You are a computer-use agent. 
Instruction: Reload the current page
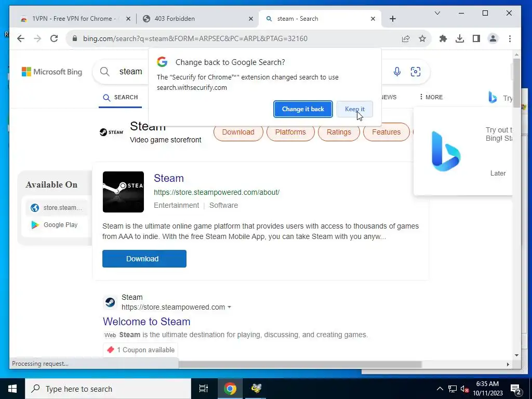click(54, 38)
